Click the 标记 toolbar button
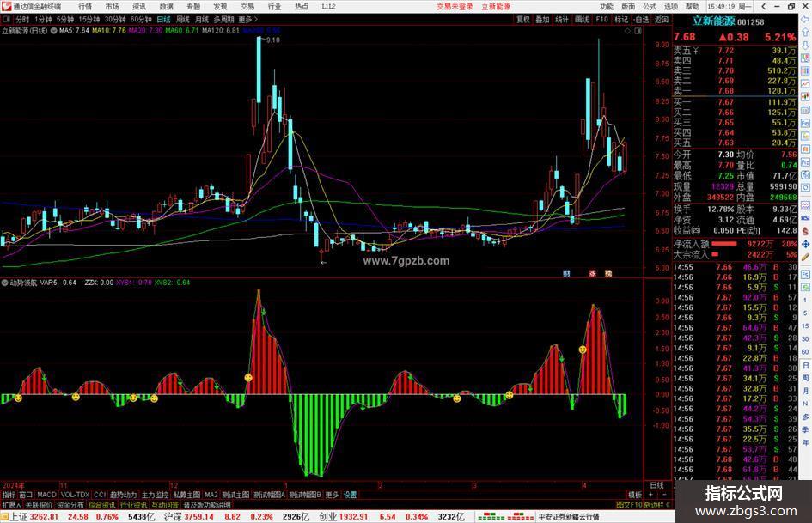812x523 pixels. tap(621, 19)
